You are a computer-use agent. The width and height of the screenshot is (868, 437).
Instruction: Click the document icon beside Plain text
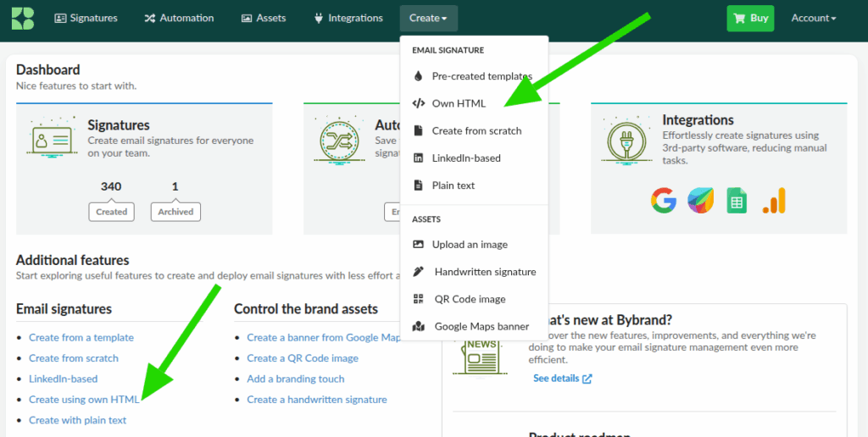coord(419,185)
